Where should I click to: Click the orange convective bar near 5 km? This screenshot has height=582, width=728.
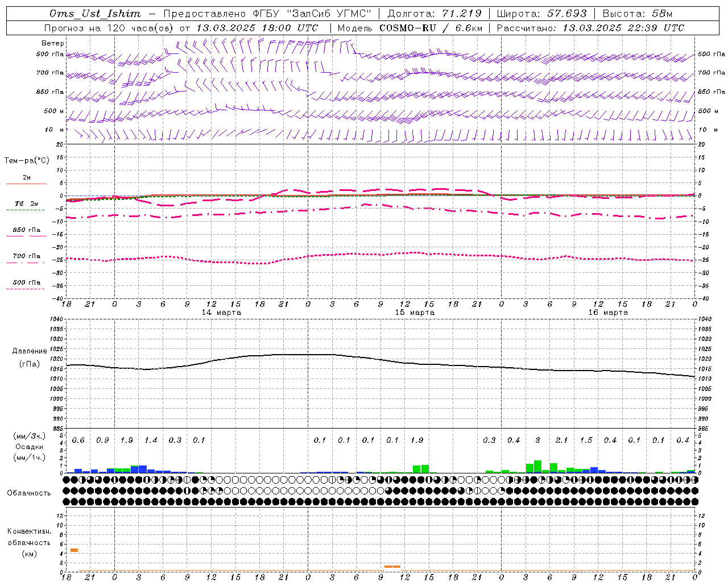pyautogui.click(x=74, y=550)
